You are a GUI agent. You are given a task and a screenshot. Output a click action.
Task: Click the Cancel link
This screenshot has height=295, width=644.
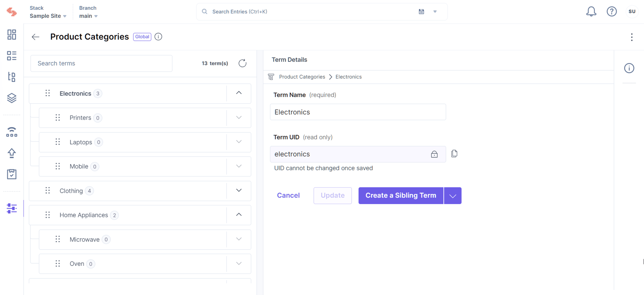[288, 195]
